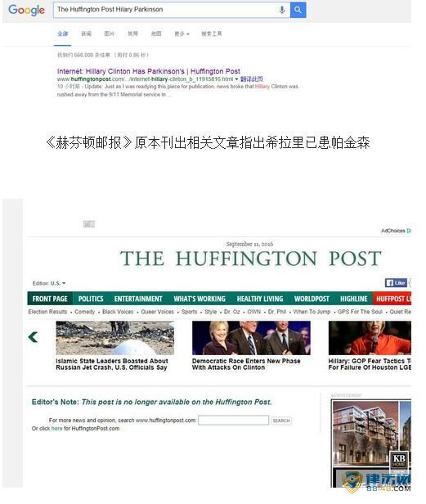Viewport: 426px width, 504px height.
Task: Click the blue magnifier search button
Action: 298,10
